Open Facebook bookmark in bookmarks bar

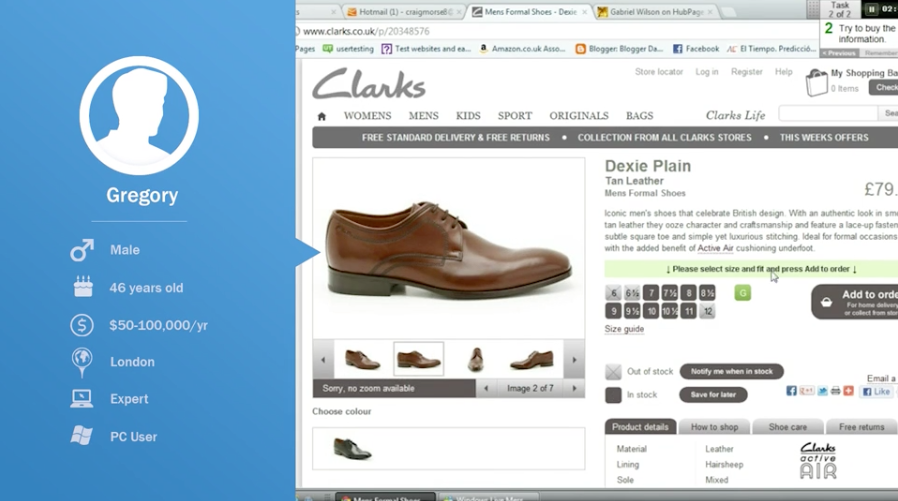coord(696,49)
